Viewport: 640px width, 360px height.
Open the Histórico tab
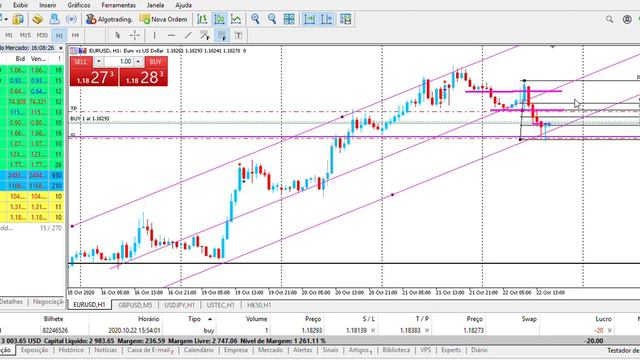pos(71,350)
